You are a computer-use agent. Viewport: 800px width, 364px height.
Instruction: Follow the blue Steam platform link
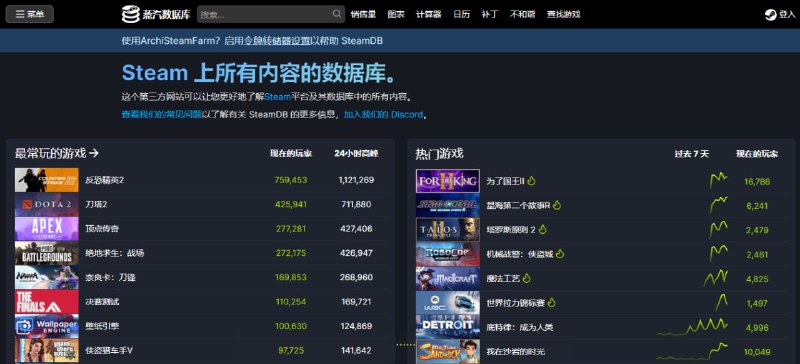click(278, 96)
